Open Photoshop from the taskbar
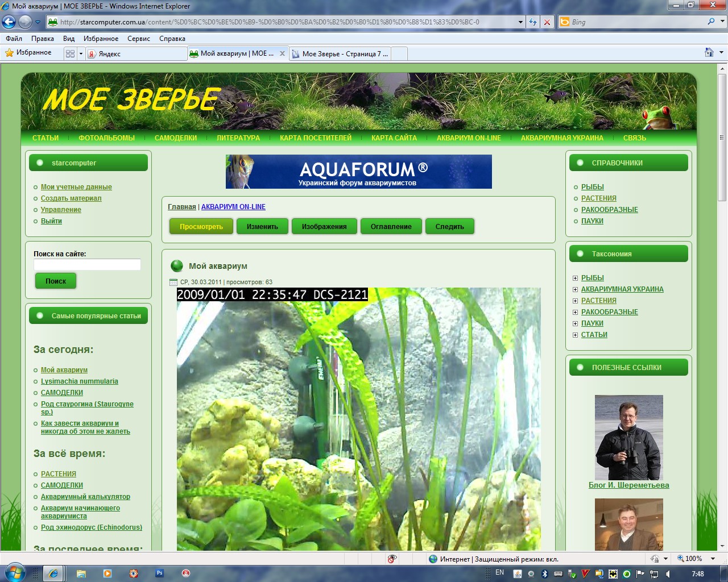 pos(160,573)
